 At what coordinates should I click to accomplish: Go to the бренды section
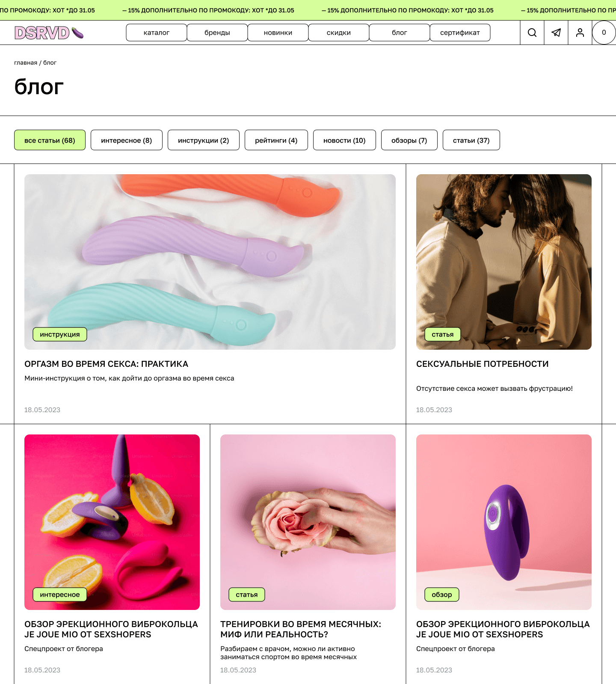[217, 33]
